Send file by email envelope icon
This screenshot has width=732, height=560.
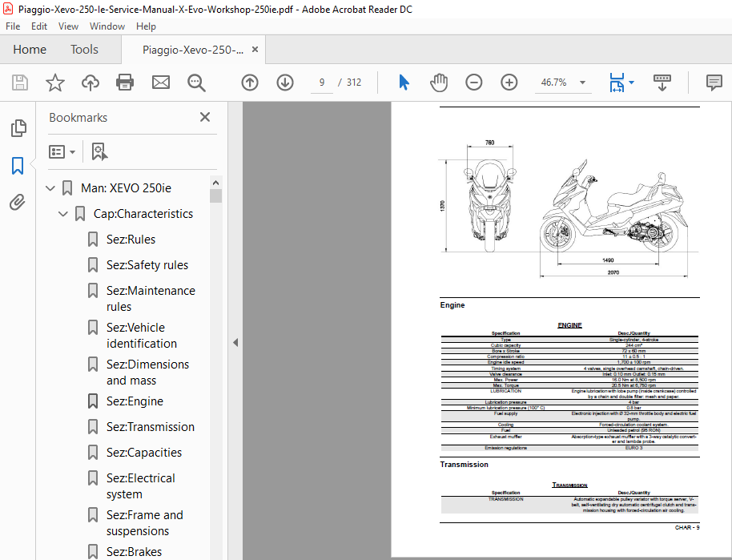point(161,83)
